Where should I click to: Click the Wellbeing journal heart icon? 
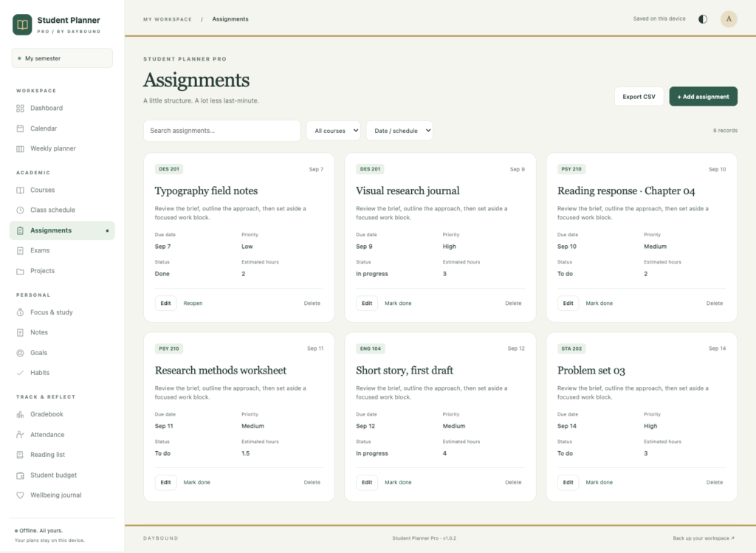click(20, 495)
